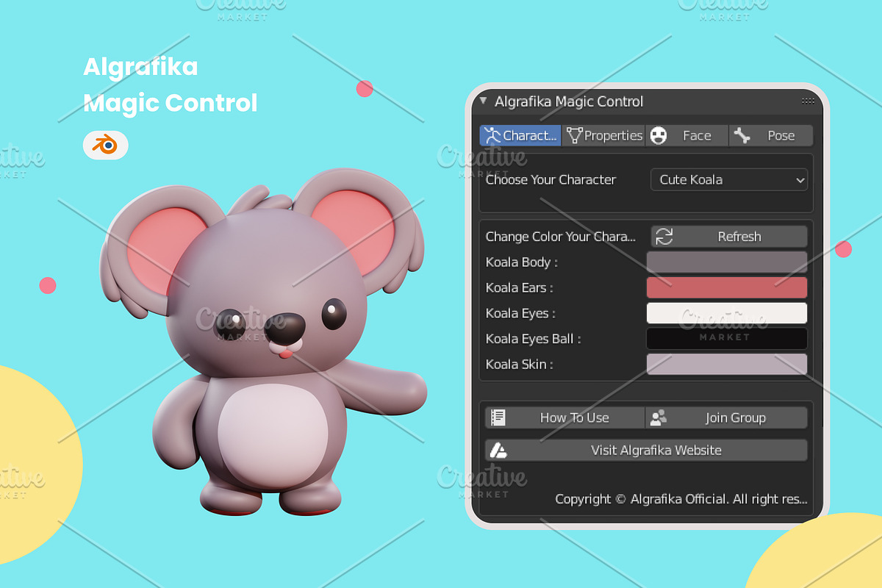Click the 'Koala Eyes Ball :' label

coord(533,339)
